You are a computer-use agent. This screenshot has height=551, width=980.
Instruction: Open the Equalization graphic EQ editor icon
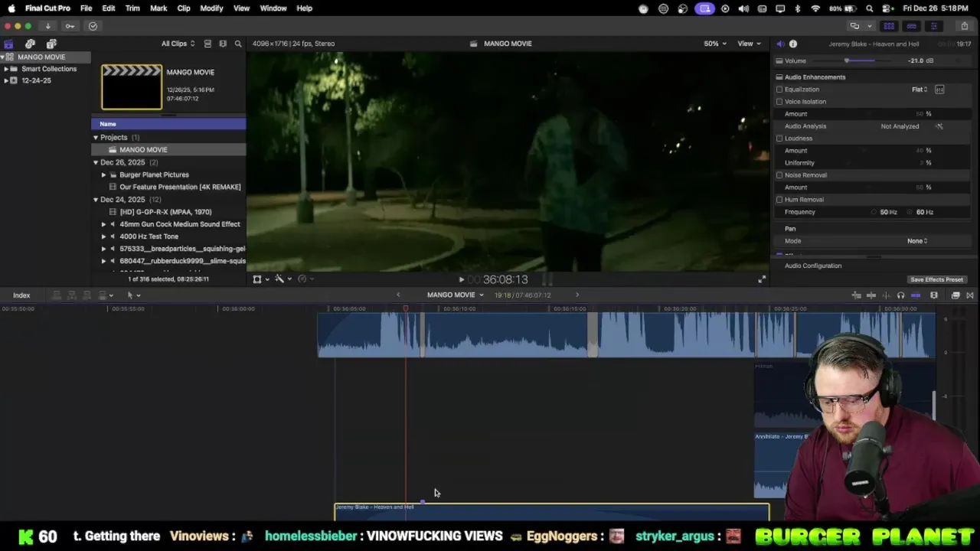pyautogui.click(x=939, y=90)
